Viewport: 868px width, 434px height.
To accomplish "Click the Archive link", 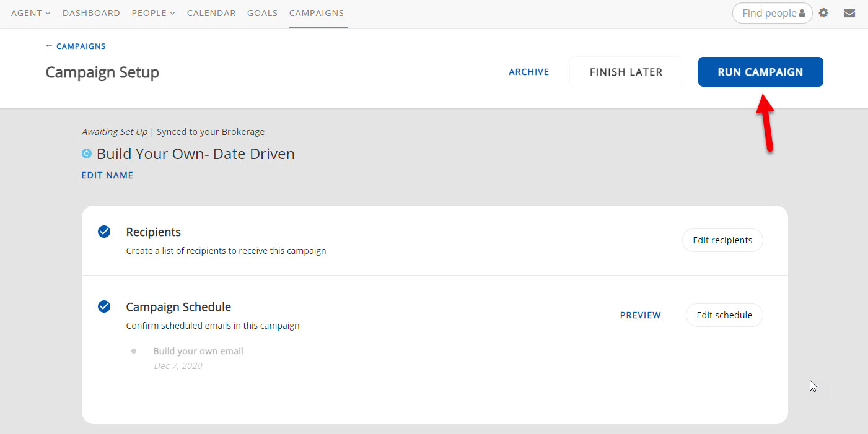I will (x=528, y=72).
